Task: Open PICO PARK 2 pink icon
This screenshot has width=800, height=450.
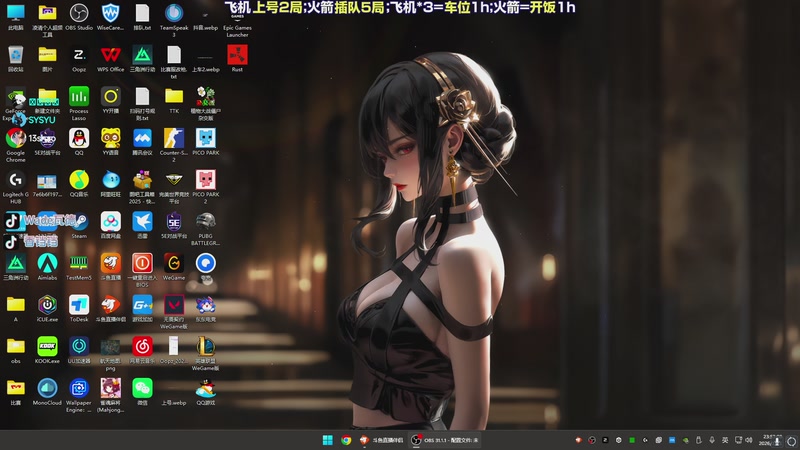Action: 206,180
